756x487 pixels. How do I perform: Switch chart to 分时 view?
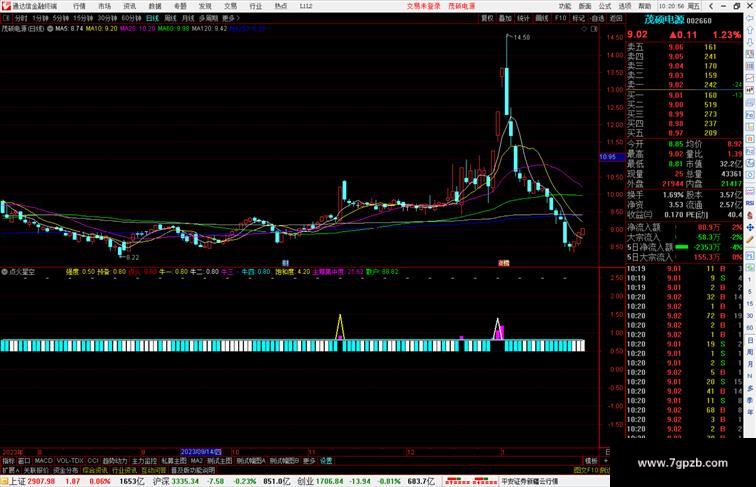(x=21, y=18)
